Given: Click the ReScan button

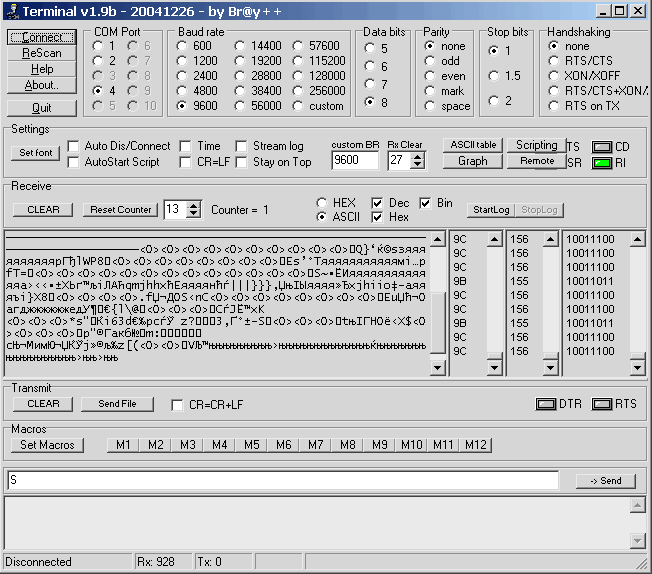Looking at the screenshot, I should pos(42,53).
